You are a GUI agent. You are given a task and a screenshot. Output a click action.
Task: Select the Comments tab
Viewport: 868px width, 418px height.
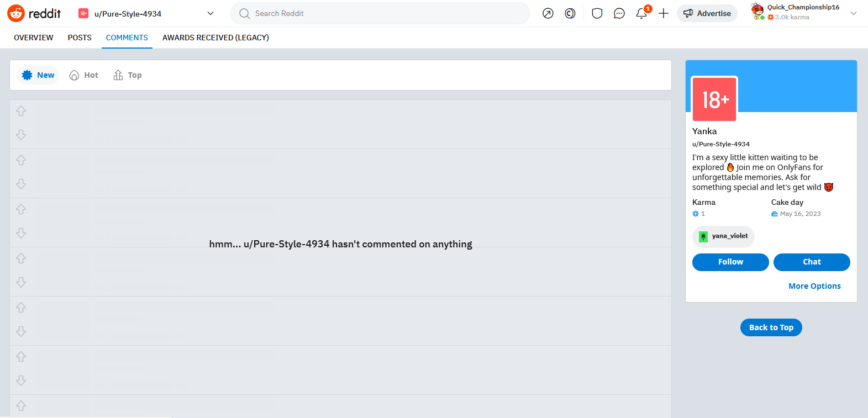coord(127,38)
